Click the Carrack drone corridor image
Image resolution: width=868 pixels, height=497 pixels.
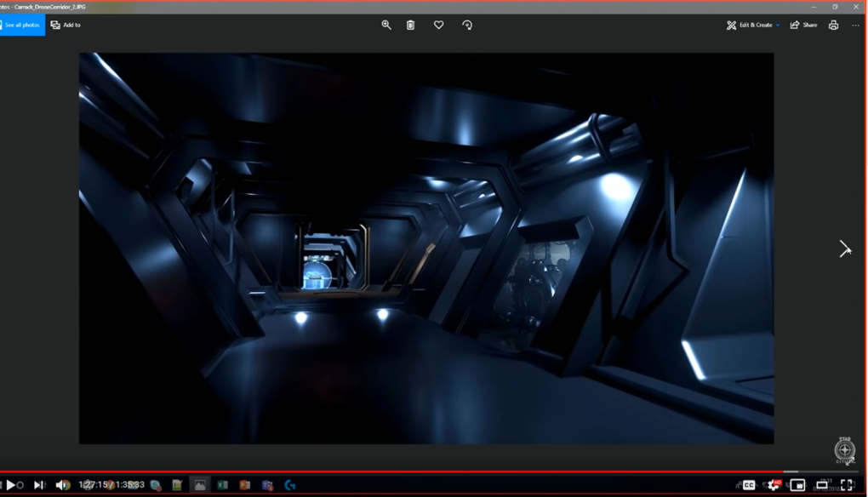[426, 248]
